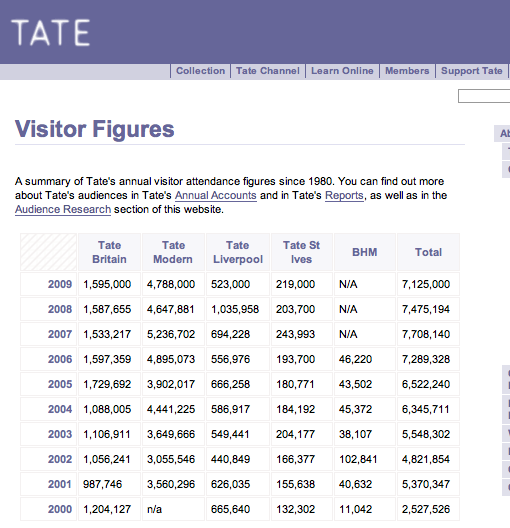This screenshot has width=510, height=528.
Task: Click the BHM column header
Action: [x=365, y=252]
